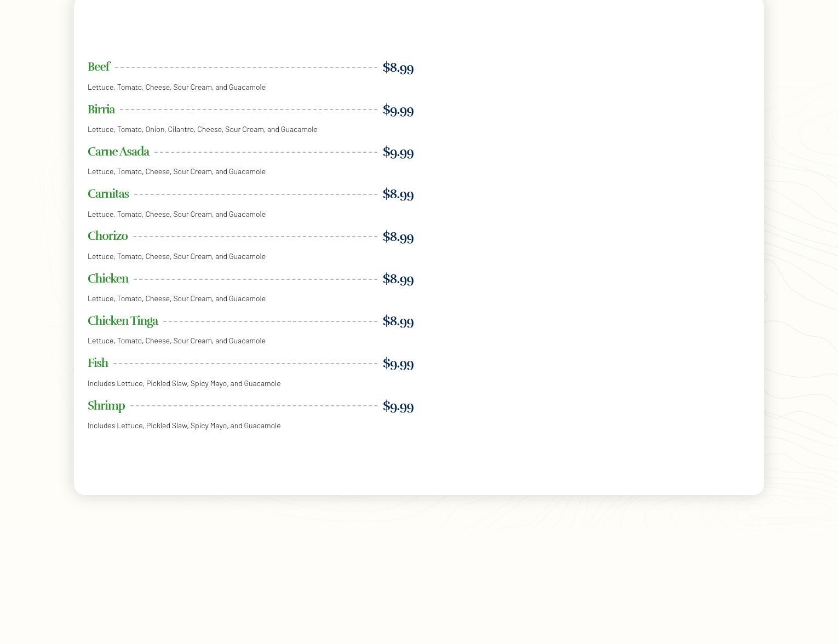The height and width of the screenshot is (644, 838).
Task: Select the $9.99 price beside Birria
Action: tap(398, 110)
